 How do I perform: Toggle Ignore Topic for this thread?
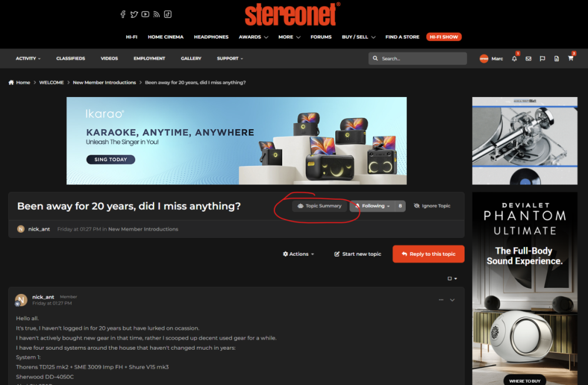coord(432,206)
